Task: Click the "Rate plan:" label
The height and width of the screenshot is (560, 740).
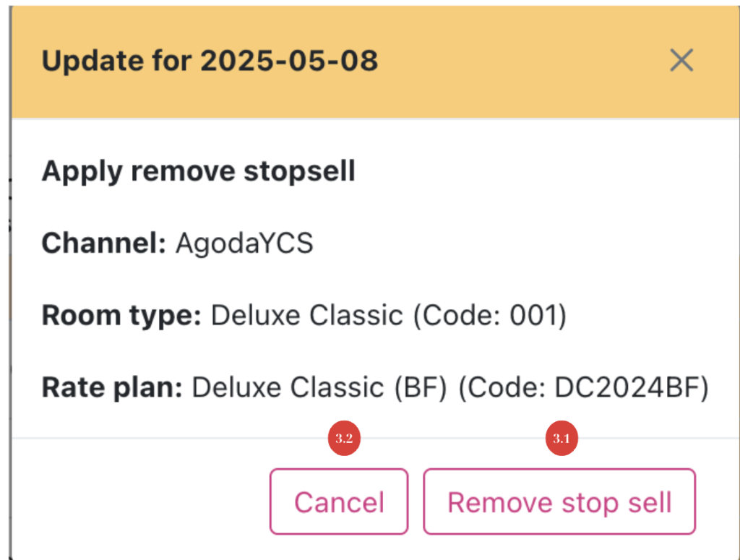Action: 112,388
